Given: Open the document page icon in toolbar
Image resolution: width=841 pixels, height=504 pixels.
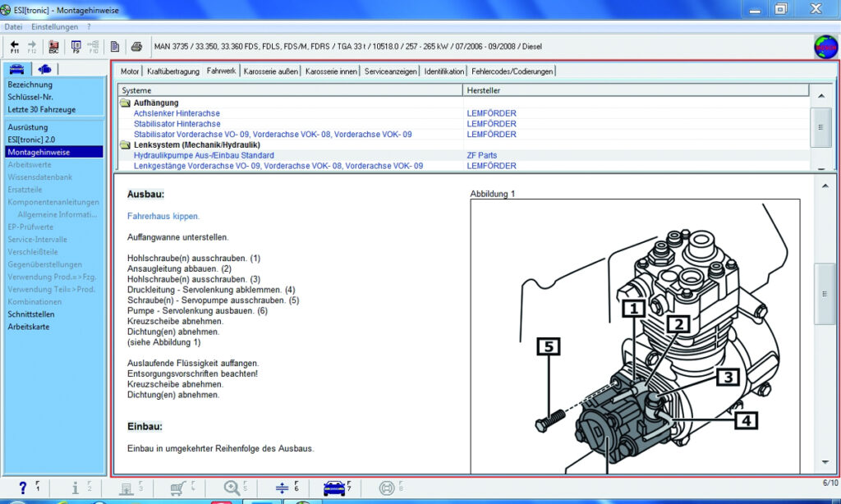Looking at the screenshot, I should coord(115,46).
